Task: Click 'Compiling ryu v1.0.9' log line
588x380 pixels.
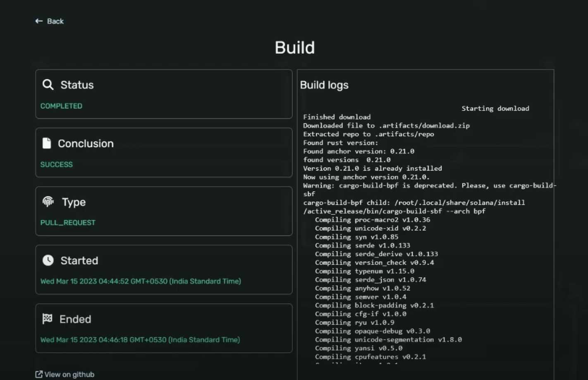Action: click(355, 322)
